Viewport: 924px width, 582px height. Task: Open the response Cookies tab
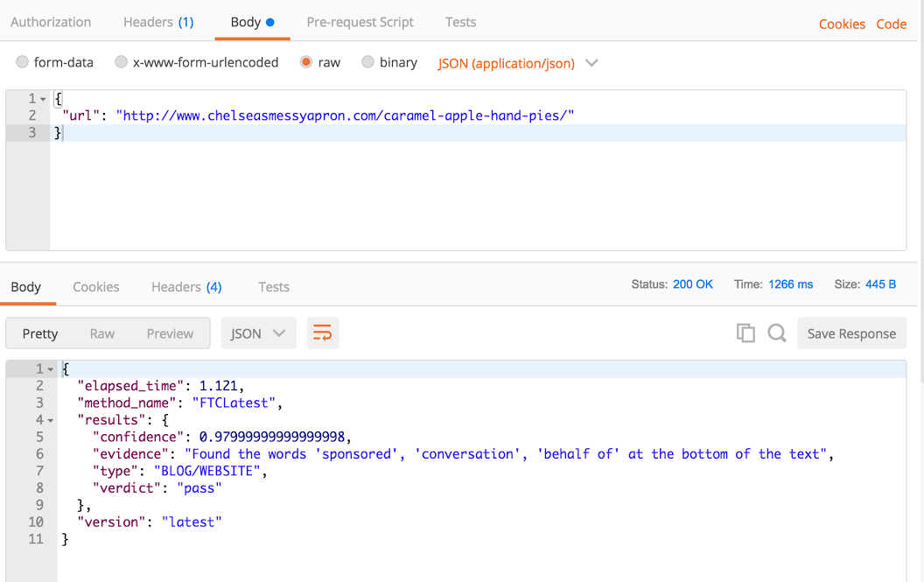click(x=96, y=287)
